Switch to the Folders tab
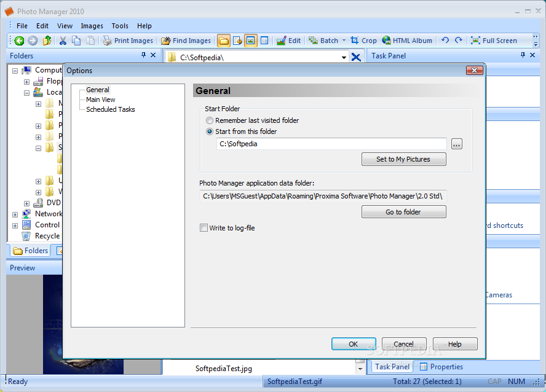546x392 pixels. 31,251
